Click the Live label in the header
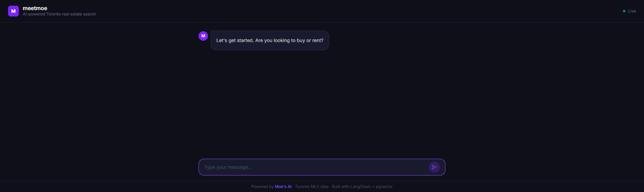The image size is (644, 192). coord(632,11)
